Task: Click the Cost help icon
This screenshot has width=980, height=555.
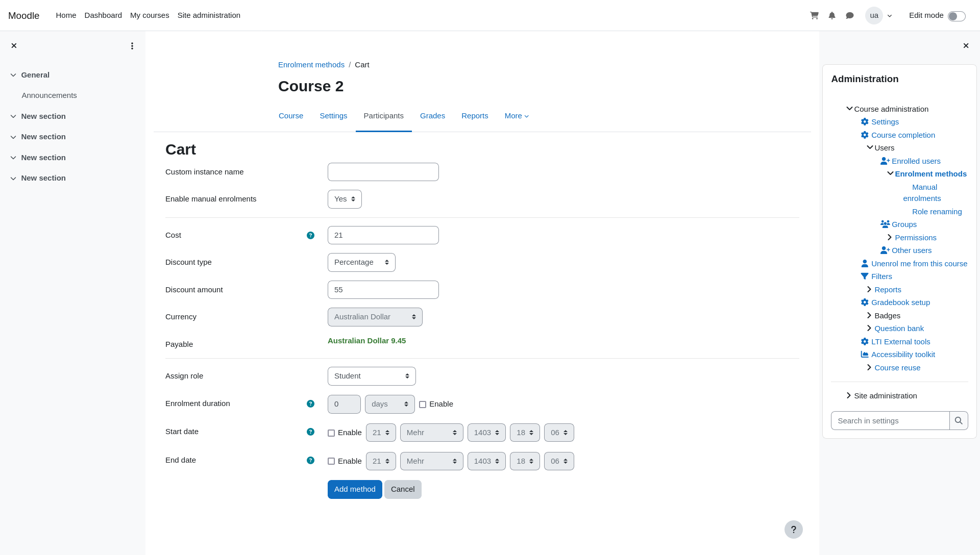Action: click(310, 235)
